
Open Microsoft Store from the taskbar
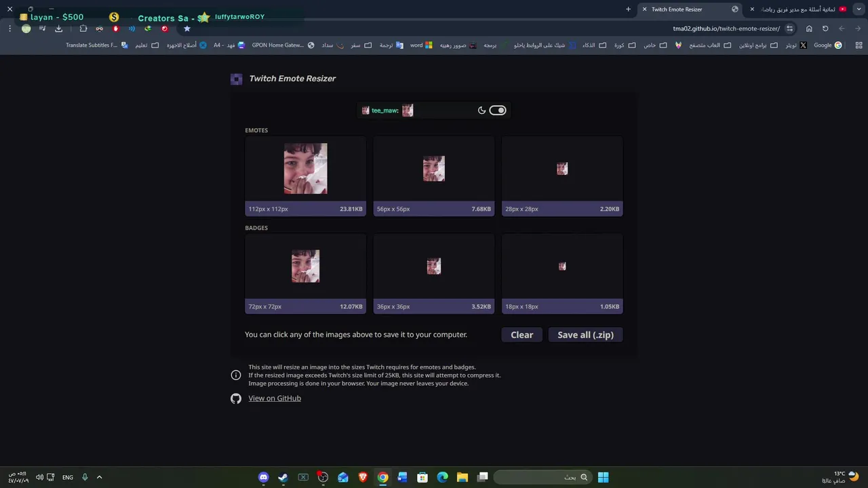(422, 477)
